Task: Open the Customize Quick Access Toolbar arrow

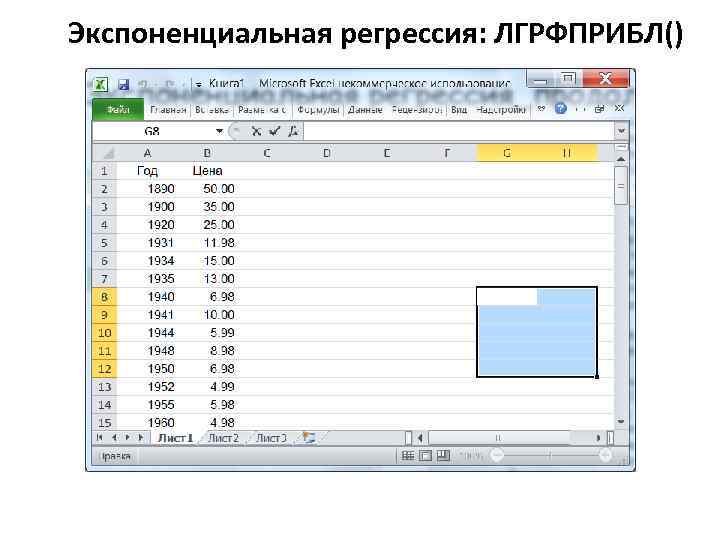Action: coord(199,85)
